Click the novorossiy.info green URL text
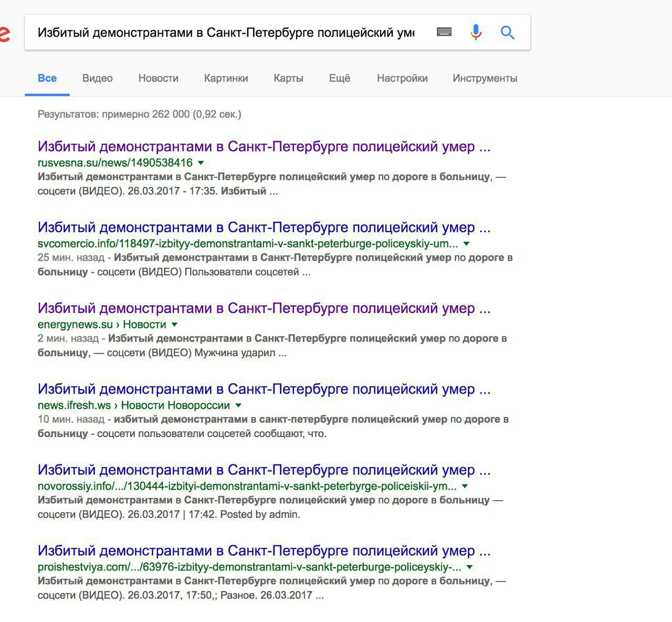Viewport: 672px width, 622px height. coord(247,486)
